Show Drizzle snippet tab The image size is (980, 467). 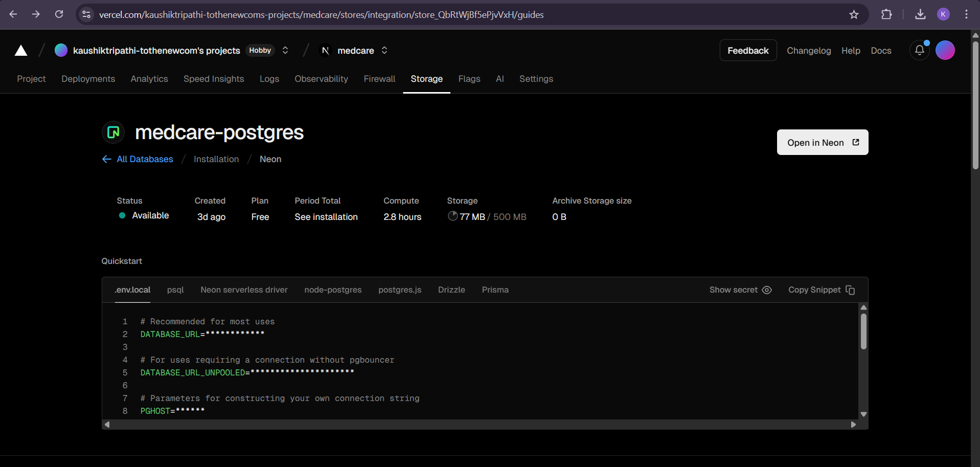[451, 290]
